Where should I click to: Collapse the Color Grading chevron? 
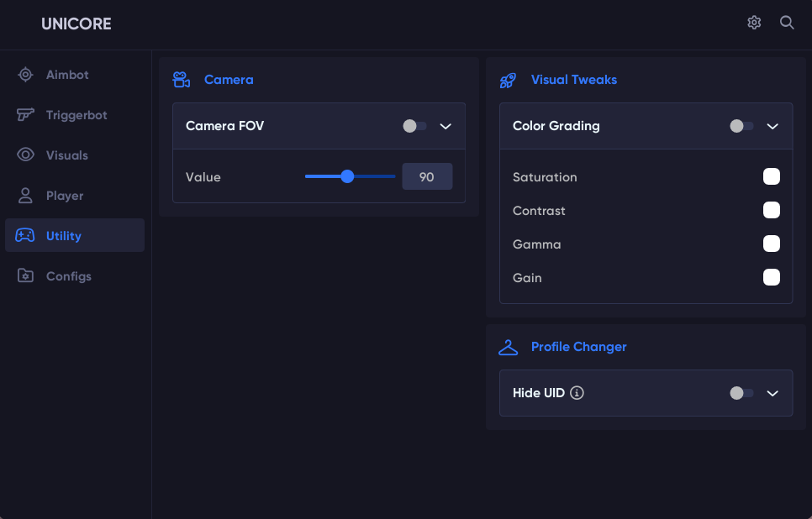point(773,126)
